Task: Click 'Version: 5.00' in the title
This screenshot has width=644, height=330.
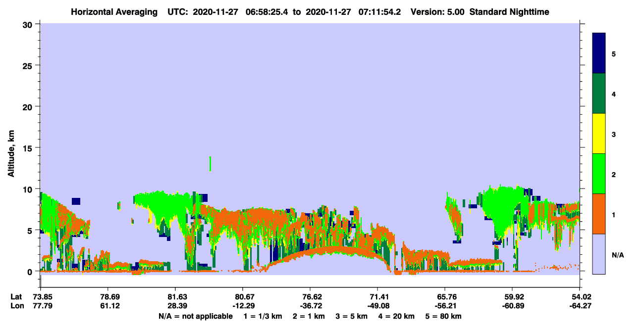Action: click(437, 12)
